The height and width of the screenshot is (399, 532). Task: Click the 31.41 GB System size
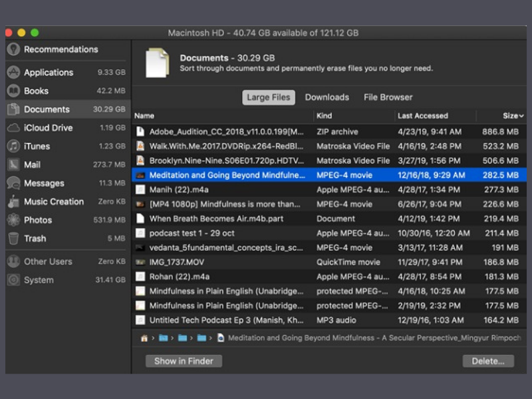pyautogui.click(x=110, y=280)
